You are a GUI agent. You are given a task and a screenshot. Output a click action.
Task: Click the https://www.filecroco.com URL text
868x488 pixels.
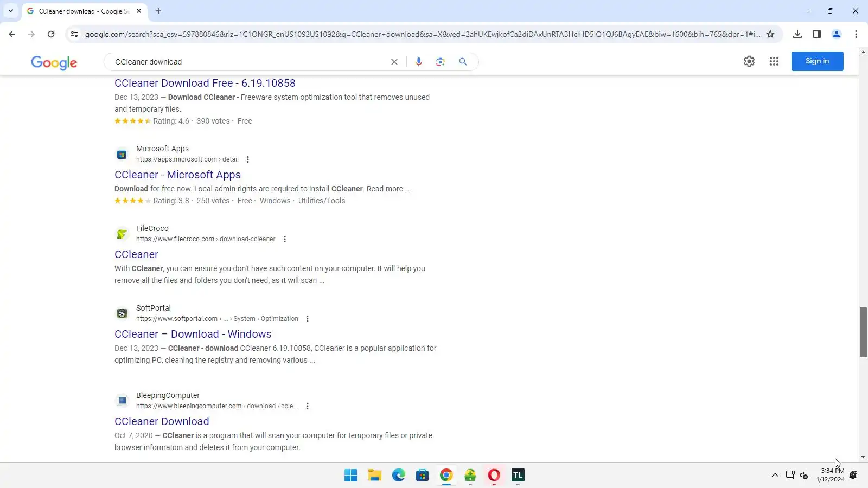click(x=175, y=239)
